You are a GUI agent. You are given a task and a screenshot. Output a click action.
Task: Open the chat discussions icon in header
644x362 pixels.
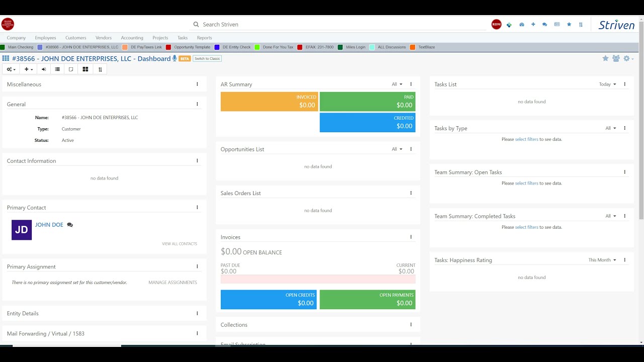[545, 24]
